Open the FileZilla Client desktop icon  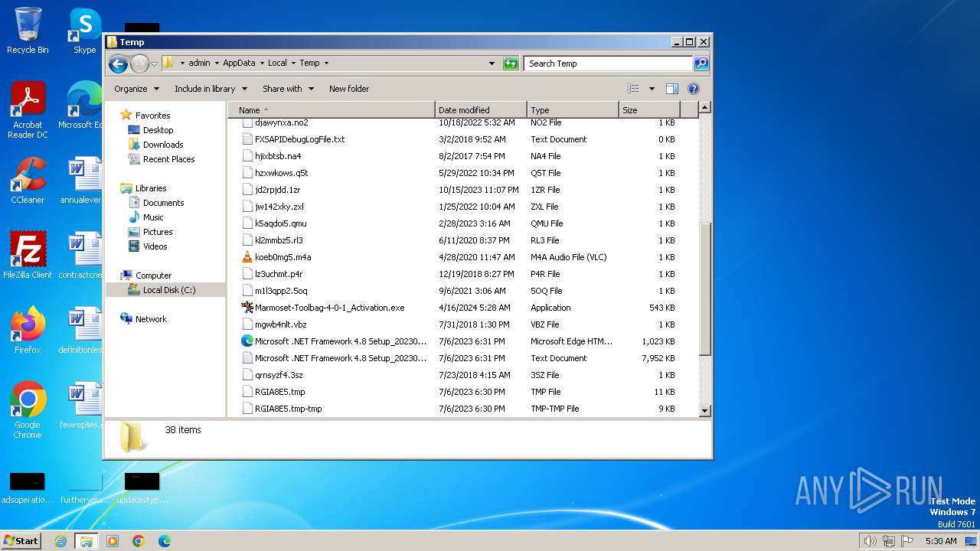[28, 255]
